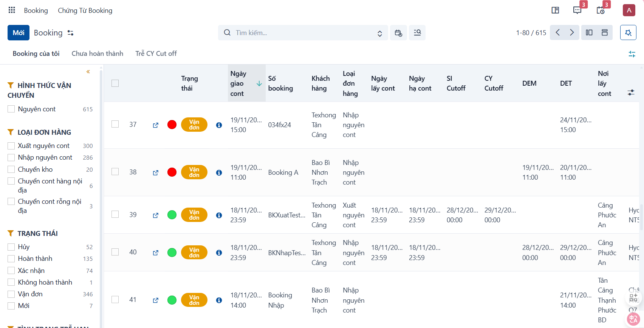
Task: Open the apps grid menu icon
Action: pos(12,10)
